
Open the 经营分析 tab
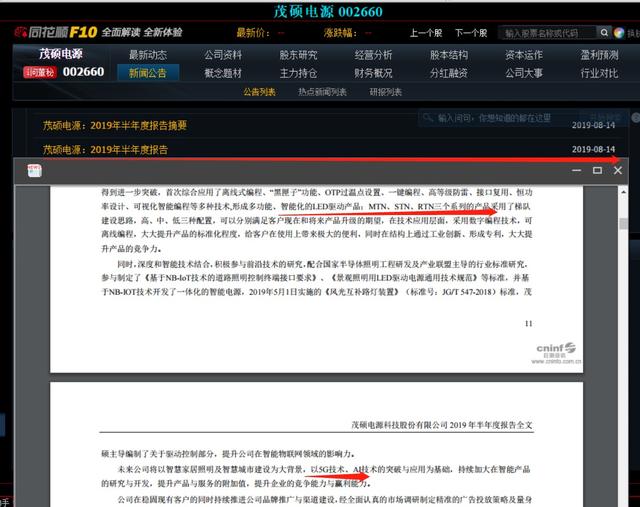(x=373, y=55)
